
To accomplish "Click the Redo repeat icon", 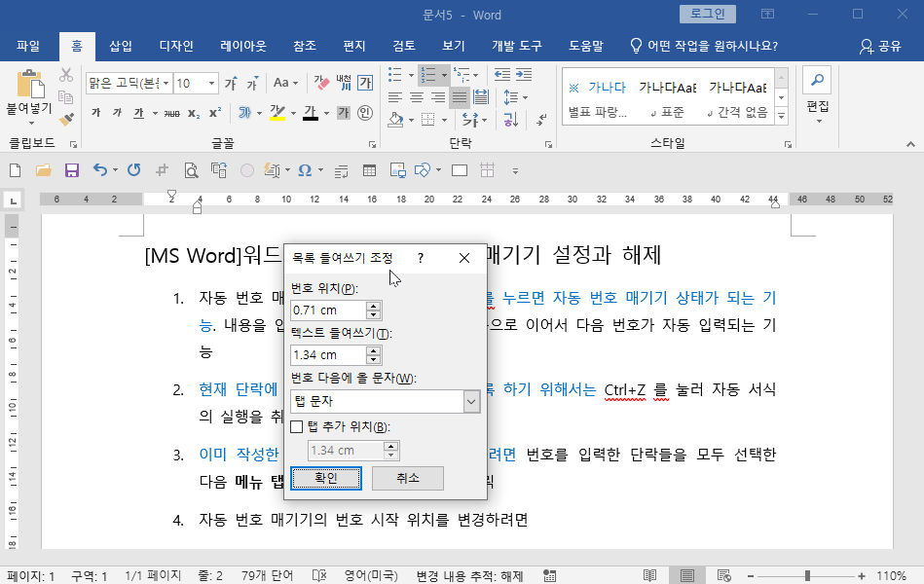I will (133, 170).
